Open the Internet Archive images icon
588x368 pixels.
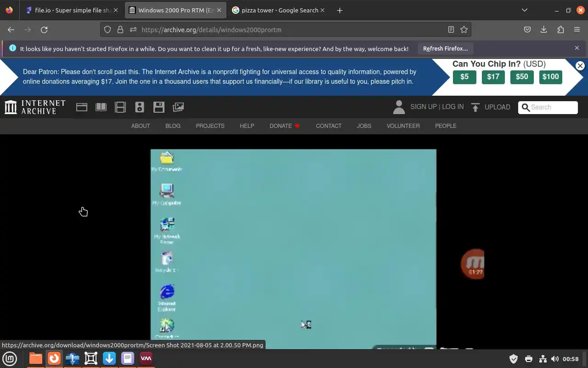(178, 107)
